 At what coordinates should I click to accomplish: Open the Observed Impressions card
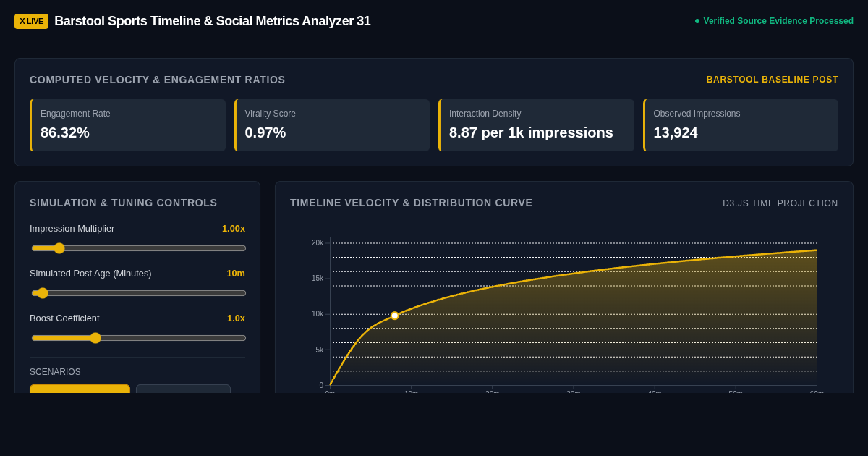tap(741, 125)
